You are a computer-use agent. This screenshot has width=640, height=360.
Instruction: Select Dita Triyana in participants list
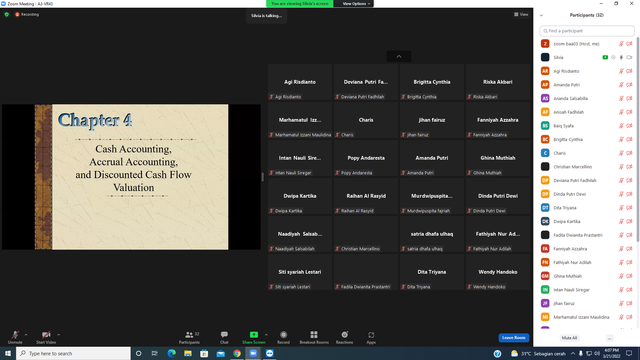pos(587,208)
